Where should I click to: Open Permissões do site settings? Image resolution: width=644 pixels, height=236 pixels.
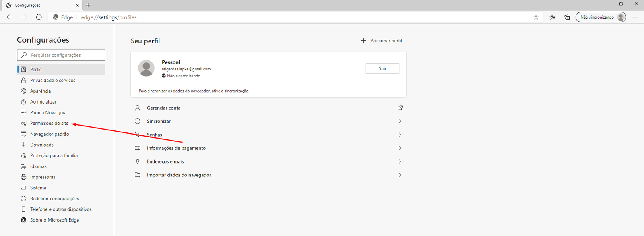[x=49, y=123]
